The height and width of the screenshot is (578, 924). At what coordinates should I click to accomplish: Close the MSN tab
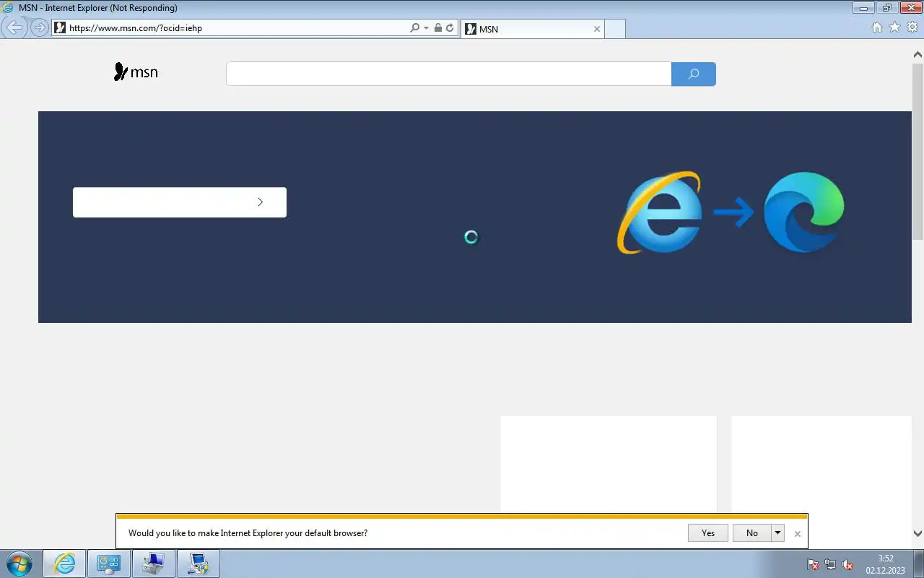(x=596, y=29)
